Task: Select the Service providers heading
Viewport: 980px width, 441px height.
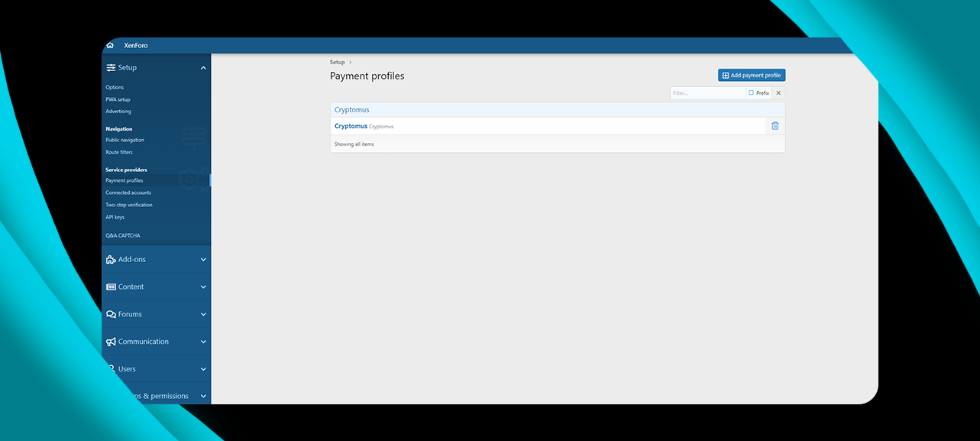Action: pos(126,170)
